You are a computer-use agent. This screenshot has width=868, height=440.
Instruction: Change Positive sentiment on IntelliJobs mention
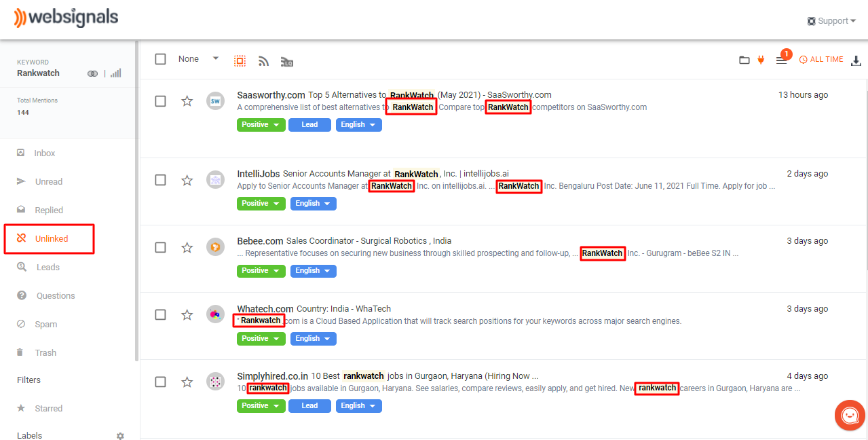click(x=261, y=204)
